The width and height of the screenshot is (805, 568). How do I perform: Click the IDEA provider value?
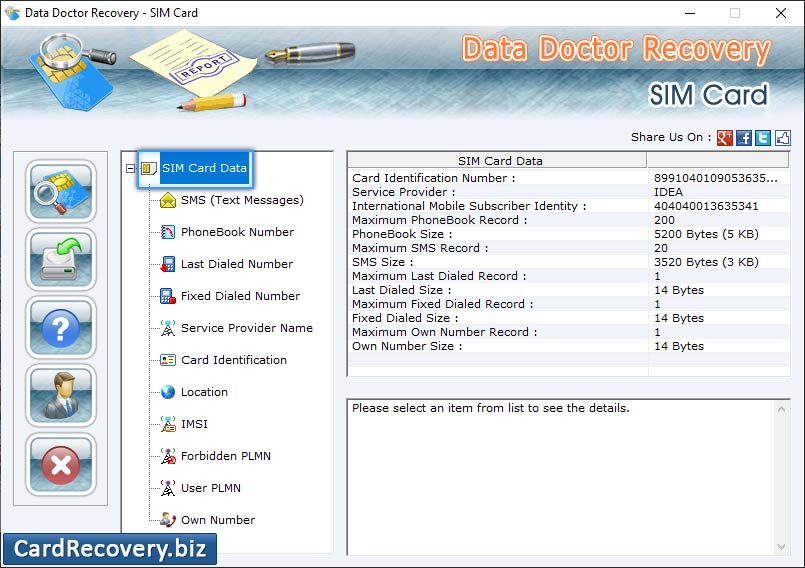(668, 192)
